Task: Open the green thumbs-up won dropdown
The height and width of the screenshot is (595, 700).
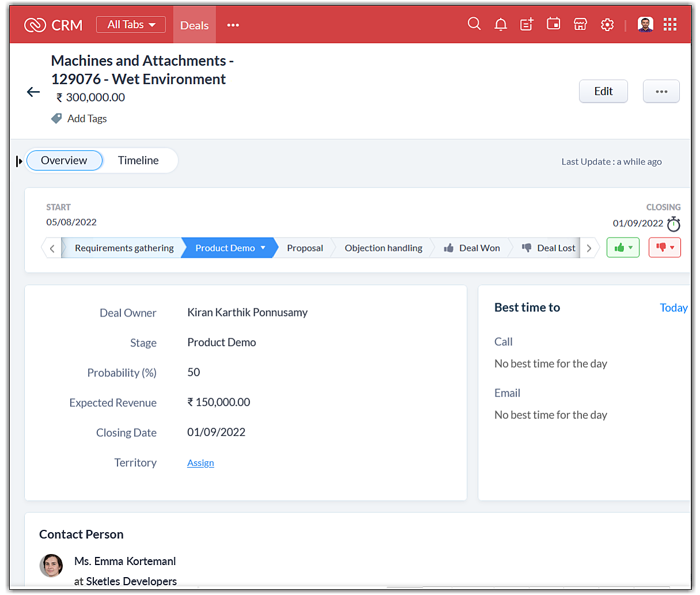Action: [x=623, y=248]
